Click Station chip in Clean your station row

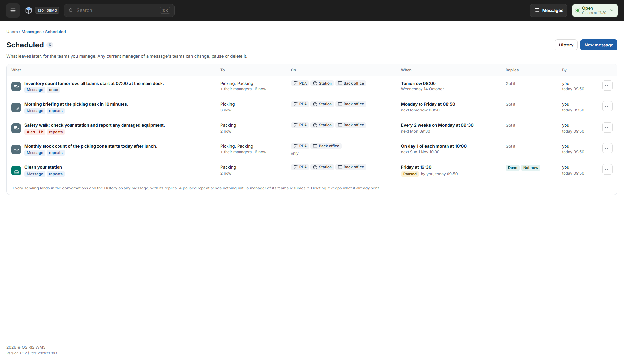[322, 167]
